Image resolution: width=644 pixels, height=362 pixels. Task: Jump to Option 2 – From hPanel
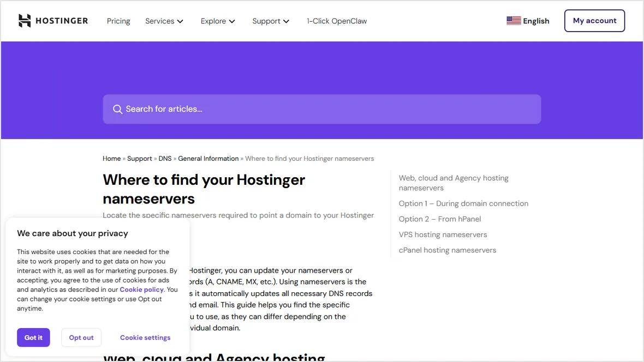tap(440, 219)
